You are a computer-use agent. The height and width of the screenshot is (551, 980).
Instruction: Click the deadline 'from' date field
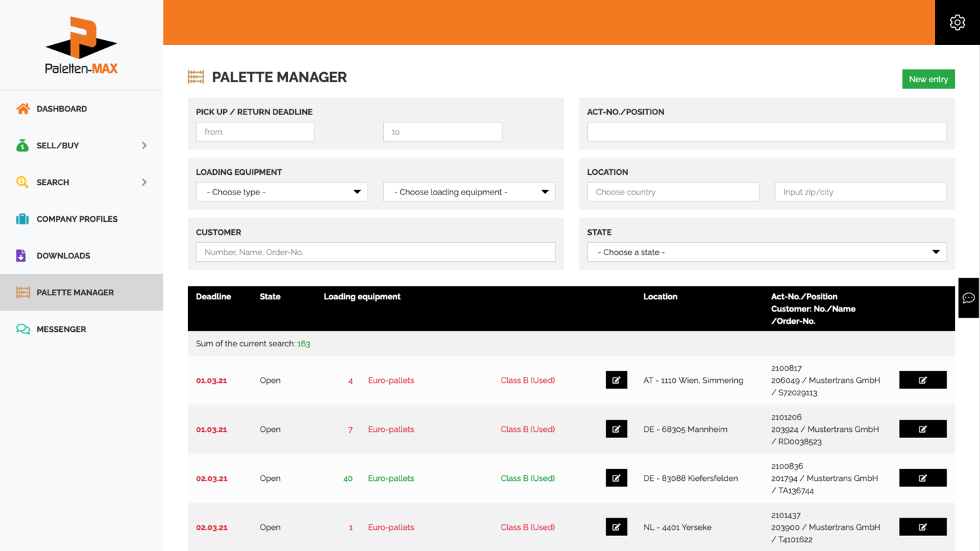255,132
